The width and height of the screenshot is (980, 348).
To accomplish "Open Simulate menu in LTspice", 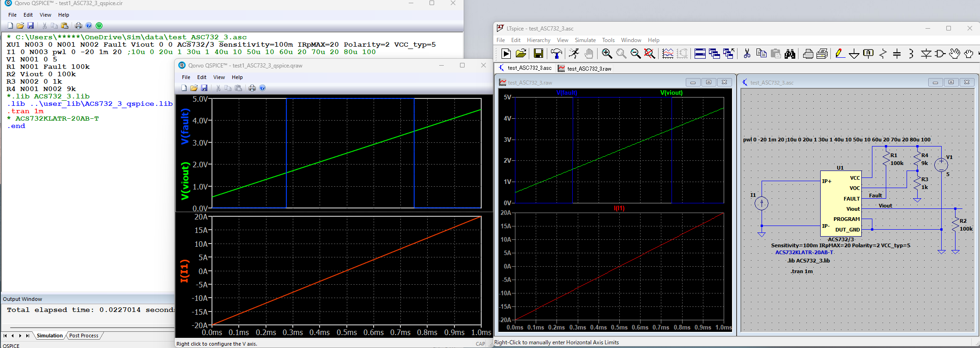I will [x=585, y=40].
